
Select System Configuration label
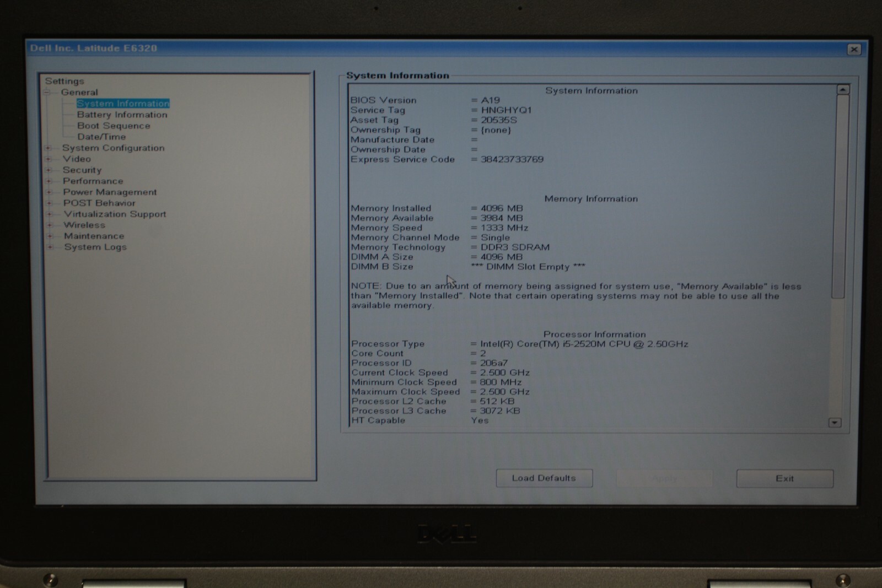(113, 148)
